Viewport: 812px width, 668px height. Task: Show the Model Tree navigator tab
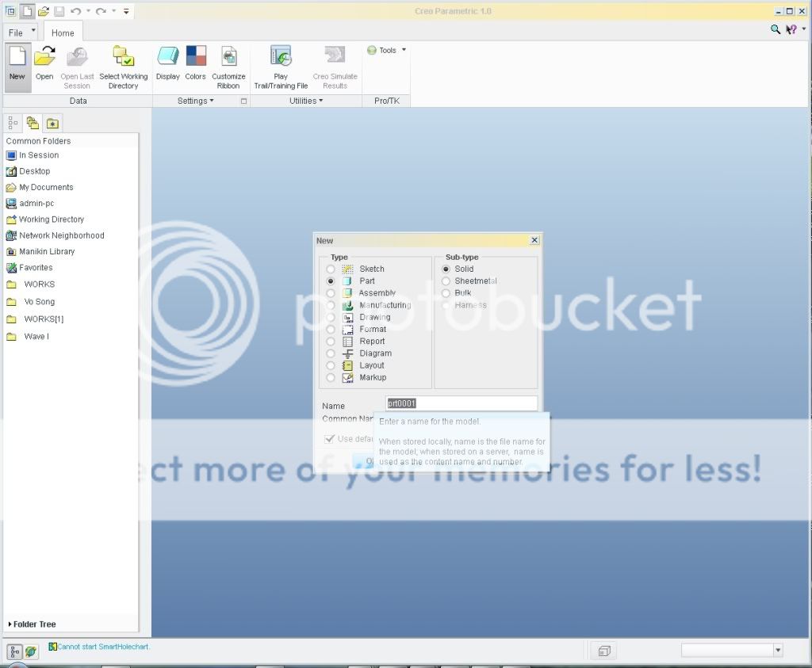[13, 123]
